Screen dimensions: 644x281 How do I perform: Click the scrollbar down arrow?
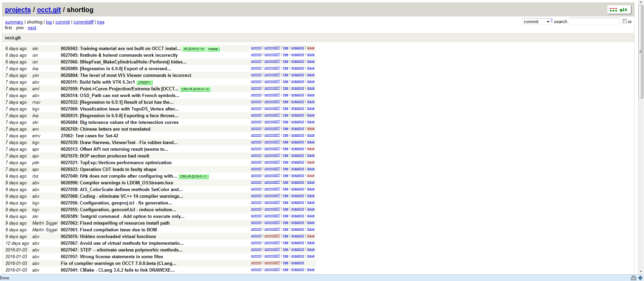[x=641, y=272]
